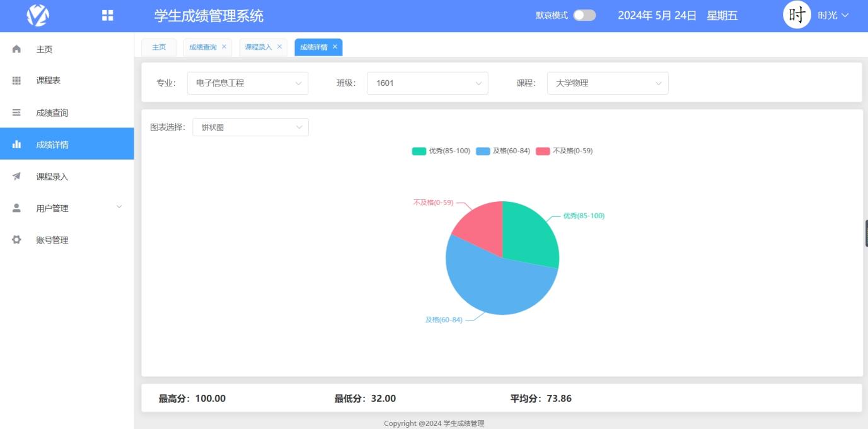Click the 课程录入 paper-plane icon
This screenshot has width=868, height=429.
[x=16, y=176]
